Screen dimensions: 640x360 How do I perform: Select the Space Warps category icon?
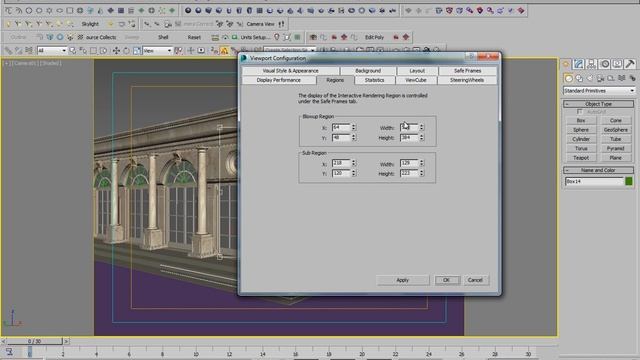pyautogui.click(x=622, y=78)
